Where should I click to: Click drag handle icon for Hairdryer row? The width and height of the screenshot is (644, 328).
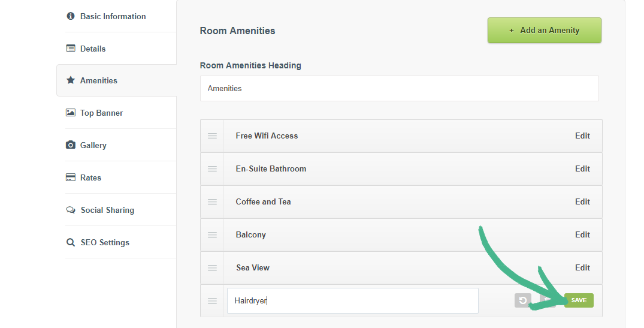(212, 301)
